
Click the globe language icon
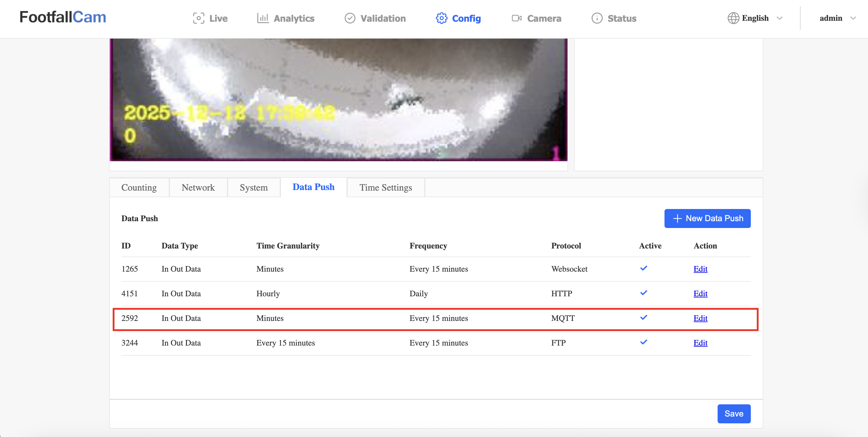[x=733, y=18]
